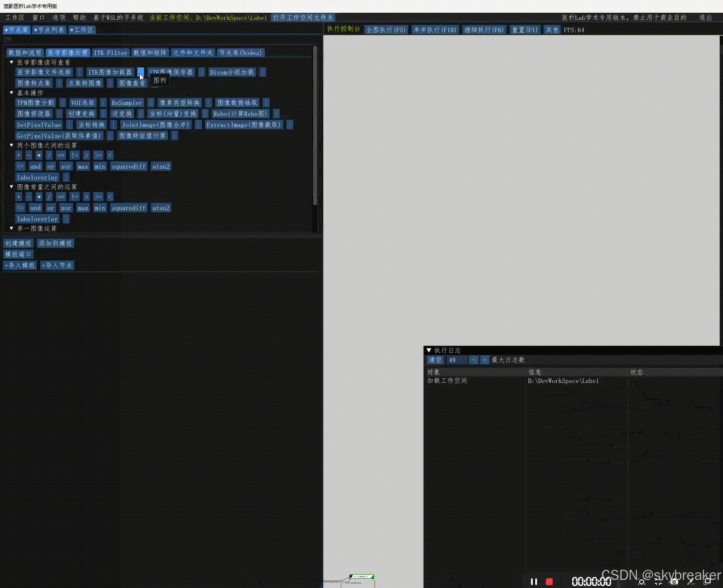
Task: Click the +导入节点 button
Action: point(57,266)
